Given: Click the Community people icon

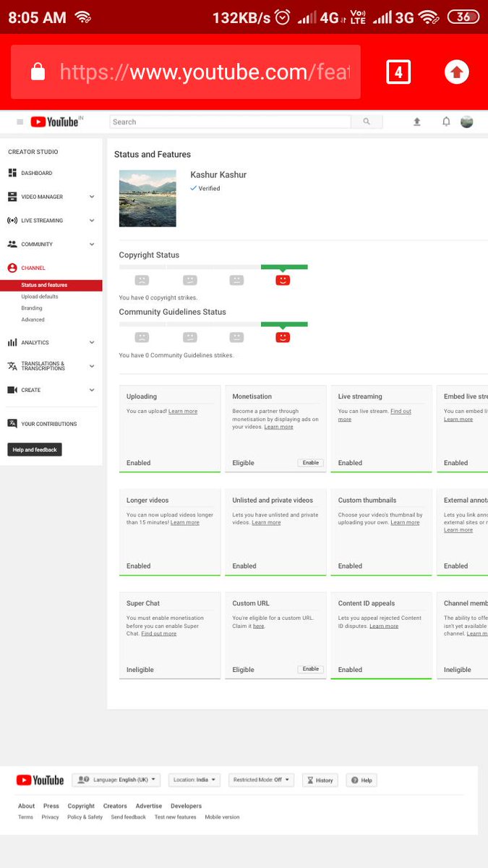Looking at the screenshot, I should coord(12,244).
